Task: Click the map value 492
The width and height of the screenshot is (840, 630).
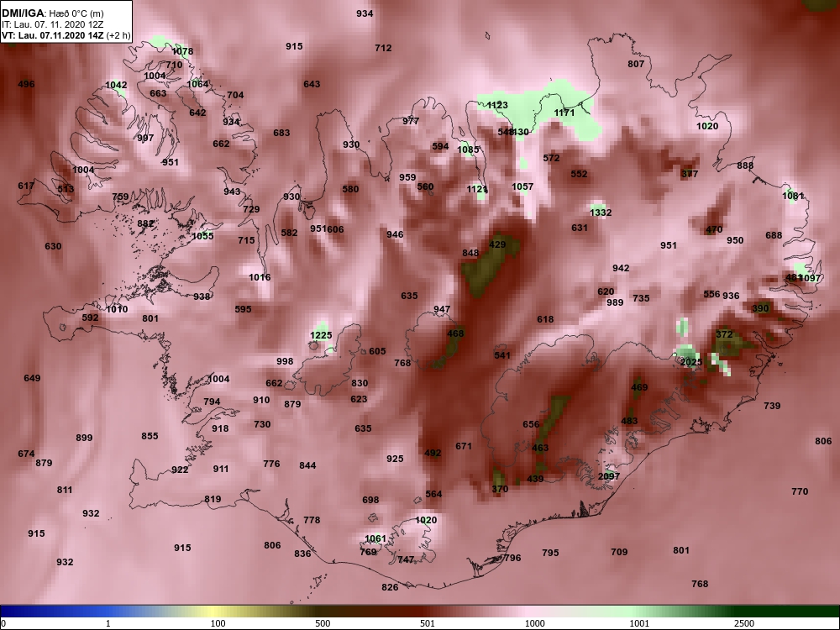Action: [433, 453]
